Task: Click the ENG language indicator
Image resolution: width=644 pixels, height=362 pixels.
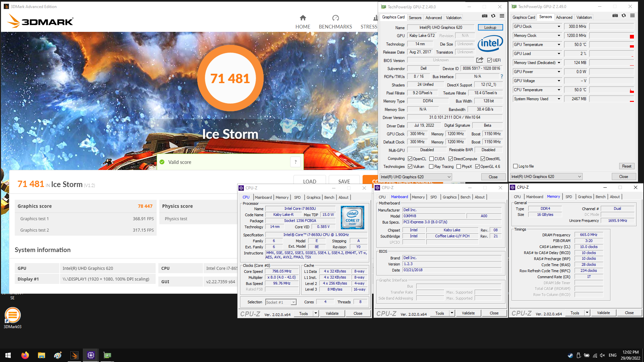Action: coord(612,355)
